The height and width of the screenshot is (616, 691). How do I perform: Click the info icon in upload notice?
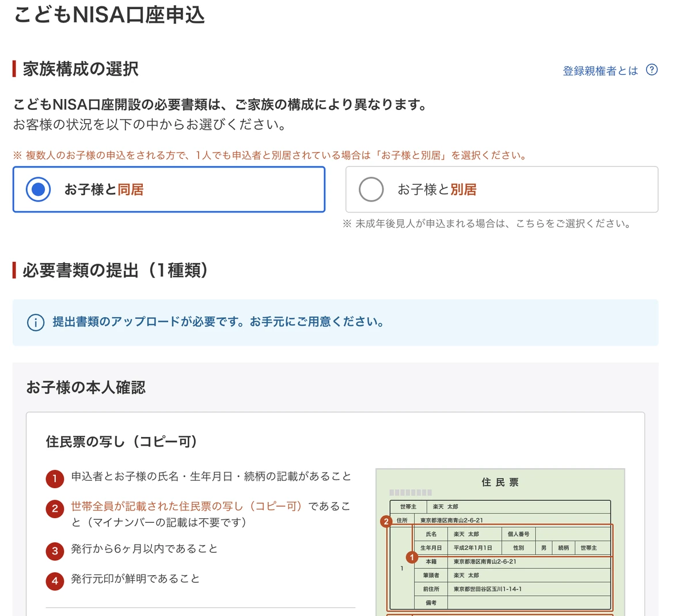tap(36, 322)
